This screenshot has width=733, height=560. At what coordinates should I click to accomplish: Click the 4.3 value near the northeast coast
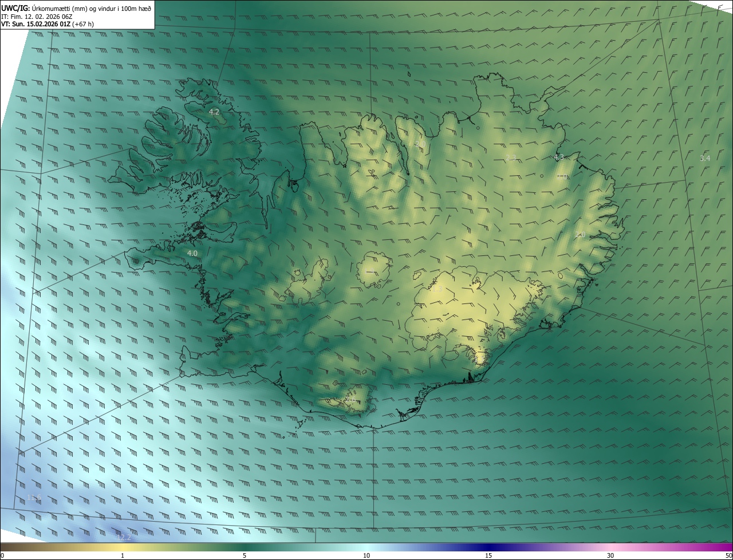coord(559,157)
